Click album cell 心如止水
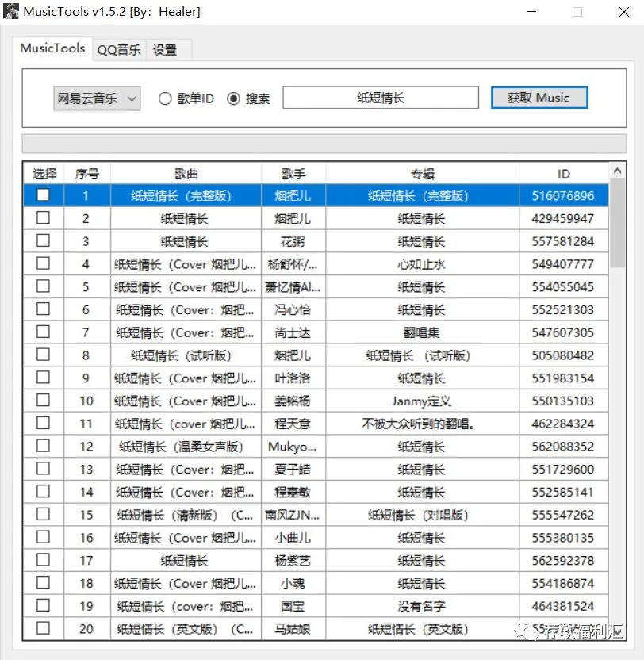This screenshot has height=660, width=644. (x=422, y=264)
